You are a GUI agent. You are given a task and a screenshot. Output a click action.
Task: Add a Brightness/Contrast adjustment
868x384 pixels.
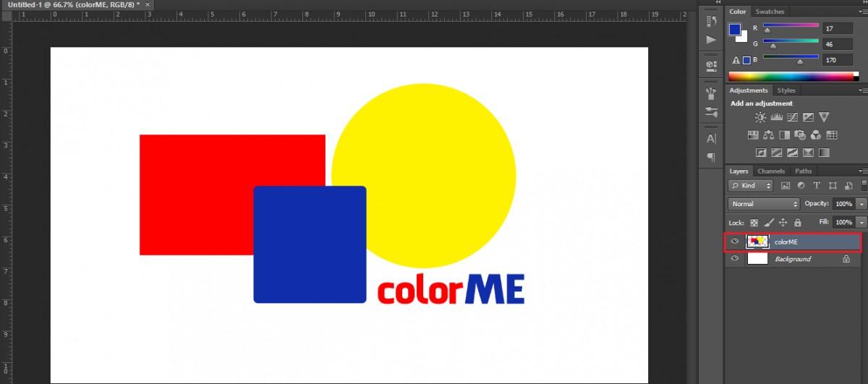[x=760, y=117]
